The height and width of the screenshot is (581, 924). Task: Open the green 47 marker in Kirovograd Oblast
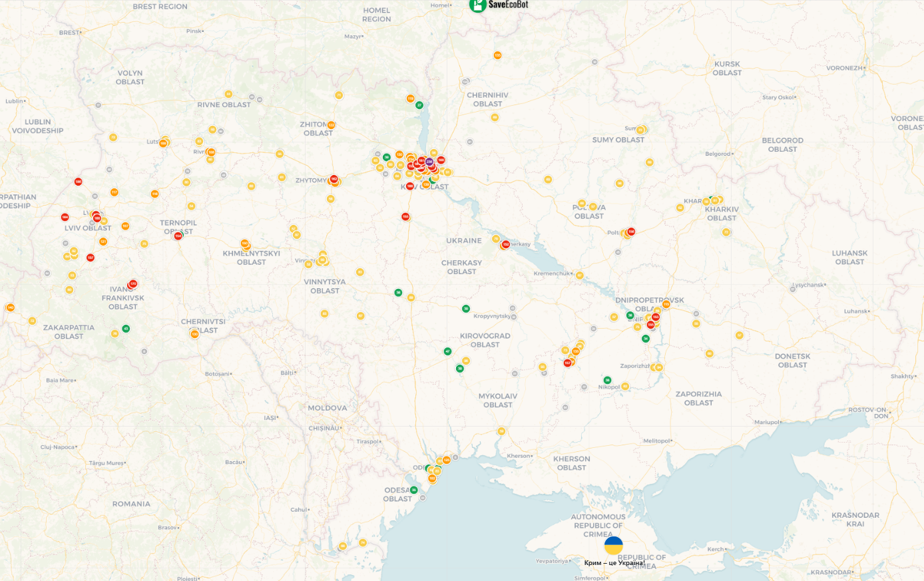(447, 351)
